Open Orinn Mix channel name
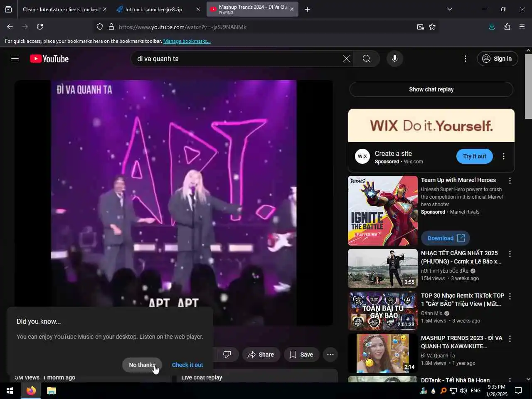This screenshot has height=399, width=532. click(x=431, y=313)
